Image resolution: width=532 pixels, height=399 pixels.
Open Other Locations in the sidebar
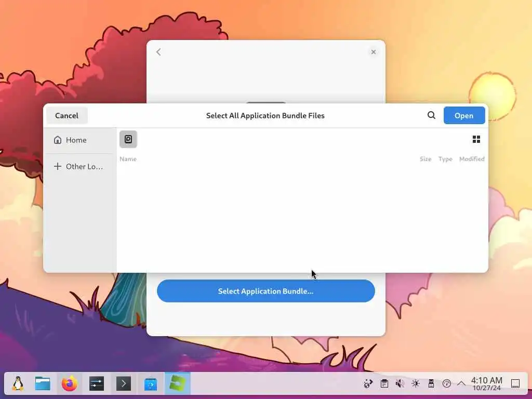80,167
